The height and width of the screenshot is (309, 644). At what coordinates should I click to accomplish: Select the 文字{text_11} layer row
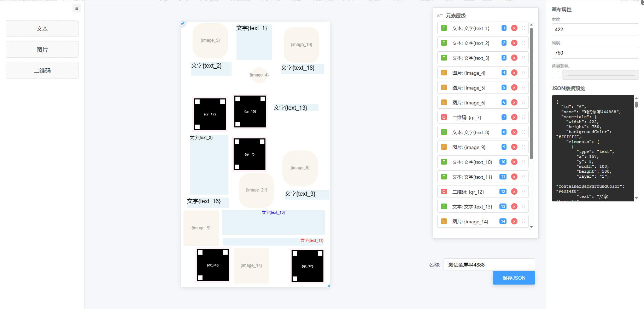483,177
